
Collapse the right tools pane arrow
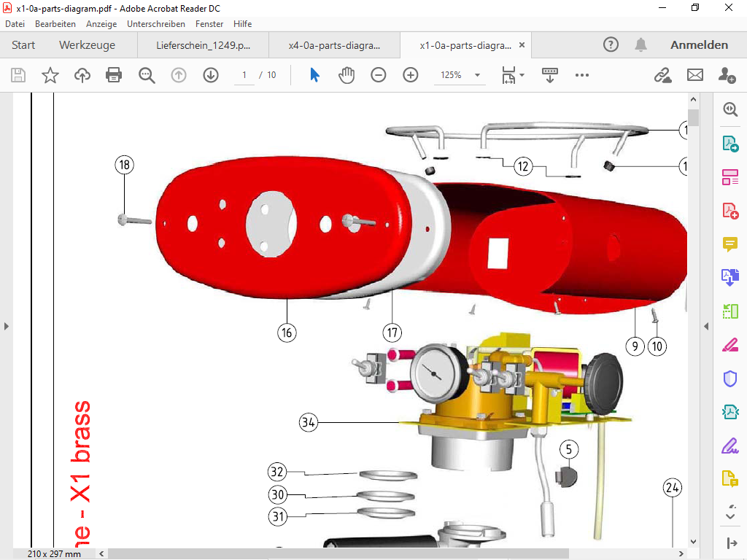(706, 326)
